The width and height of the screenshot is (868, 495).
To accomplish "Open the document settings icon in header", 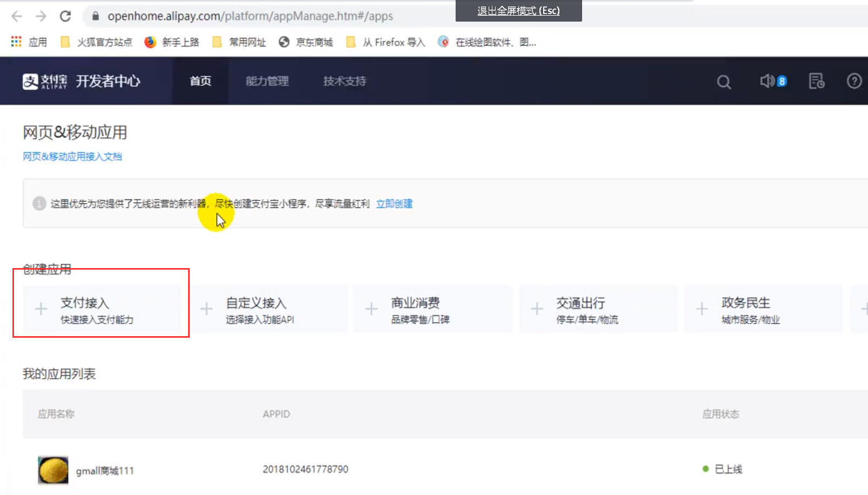I will [x=816, y=81].
